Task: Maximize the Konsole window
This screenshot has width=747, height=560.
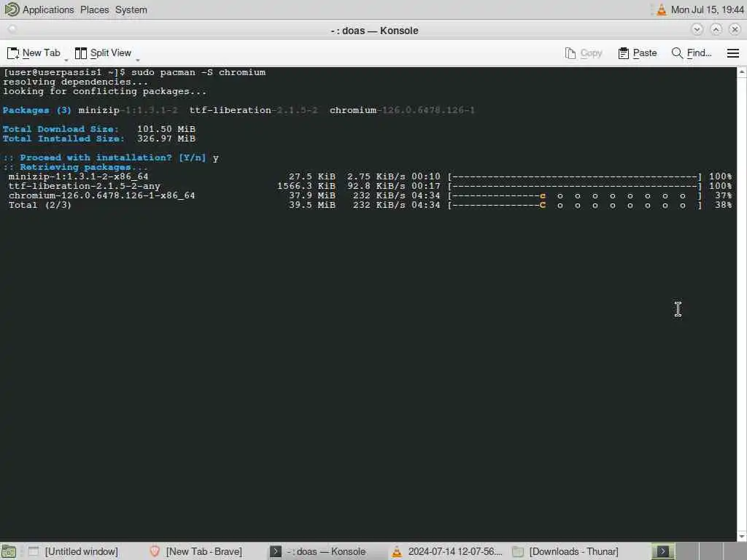Action: tap(716, 29)
